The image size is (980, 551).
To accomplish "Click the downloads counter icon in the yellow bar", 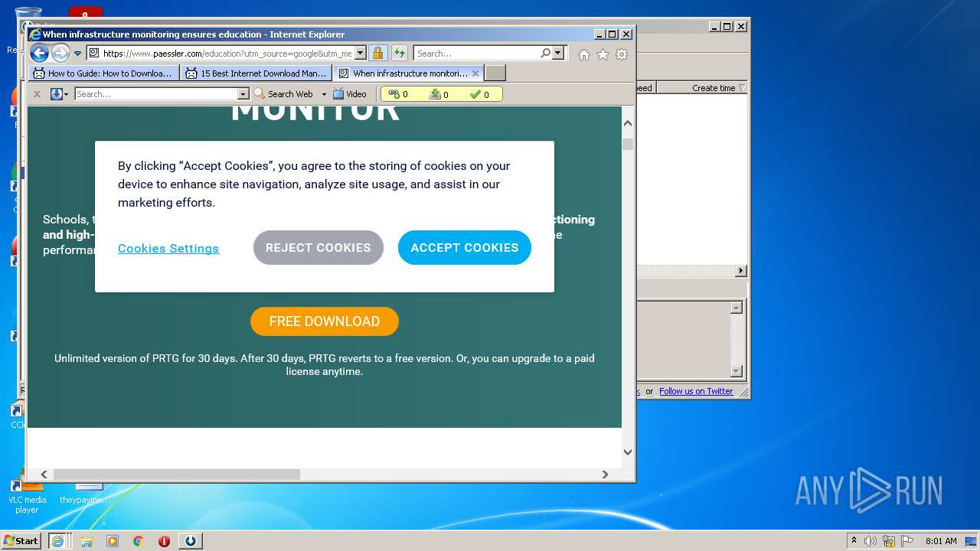I will pos(435,94).
